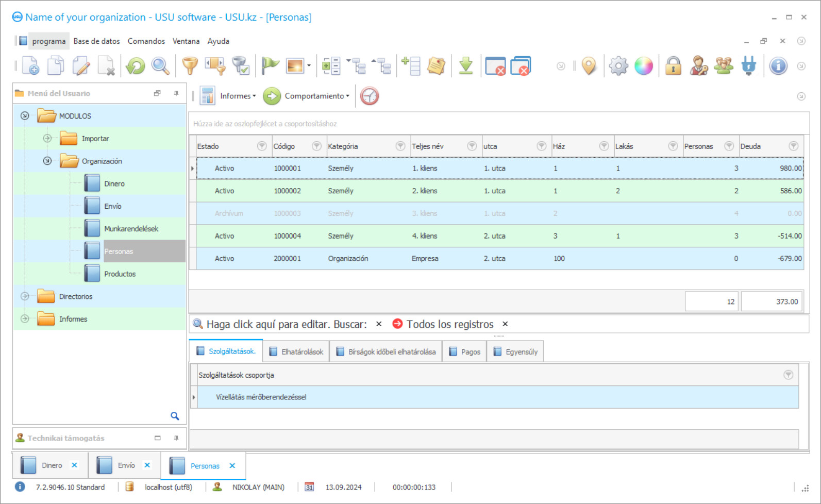Close the Envío bottom tab
Viewport: 821px width, 504px height.
(147, 465)
